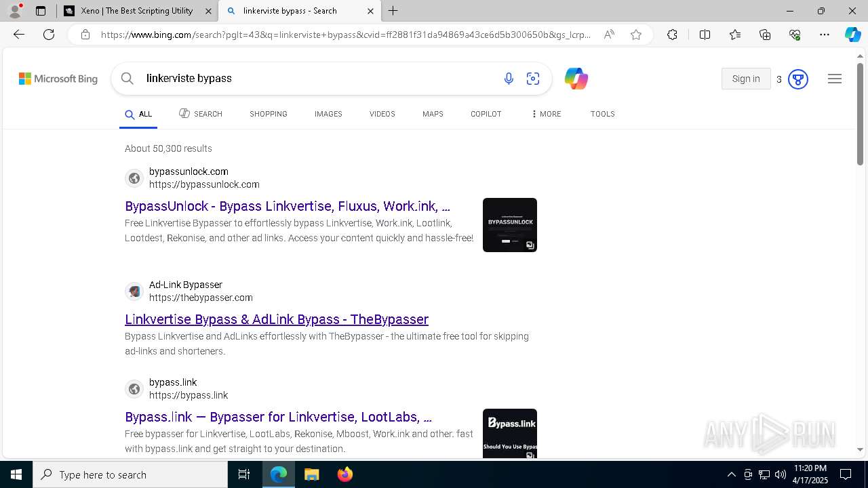This screenshot has height=488, width=868.
Task: Open the IMAGES results tab
Action: click(328, 114)
